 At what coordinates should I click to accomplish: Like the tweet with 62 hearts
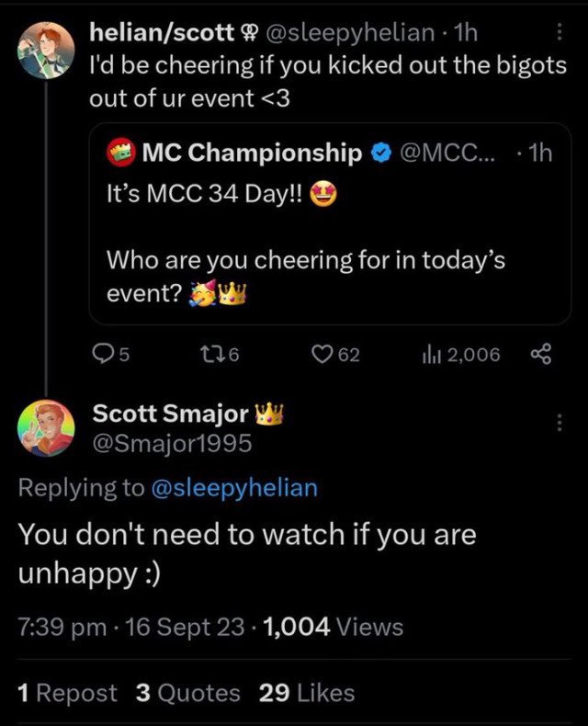pyautogui.click(x=321, y=355)
